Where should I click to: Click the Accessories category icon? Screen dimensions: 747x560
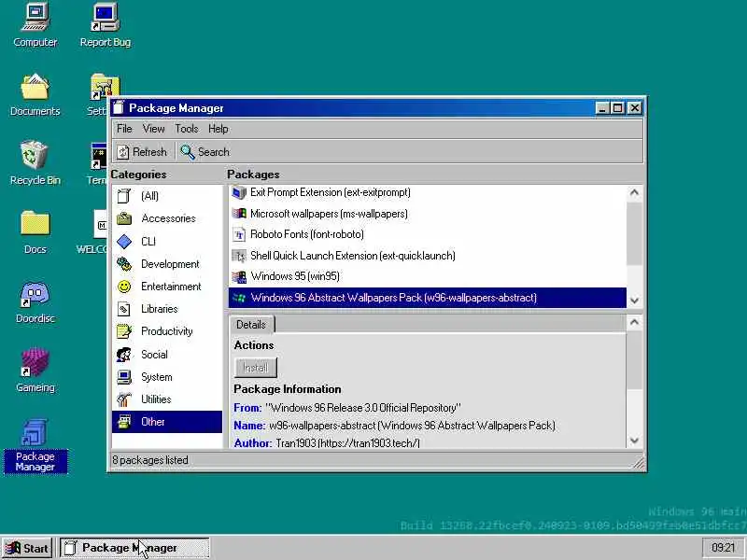[124, 218]
